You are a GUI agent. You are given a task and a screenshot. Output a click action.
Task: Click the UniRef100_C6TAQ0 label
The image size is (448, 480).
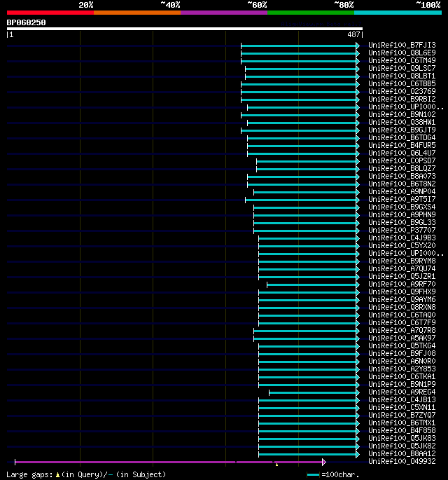402,315
